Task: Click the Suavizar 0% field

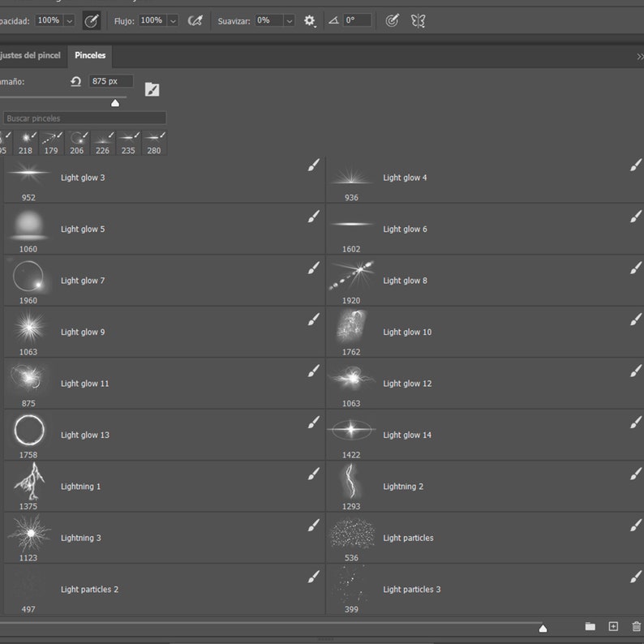Action: (x=269, y=20)
